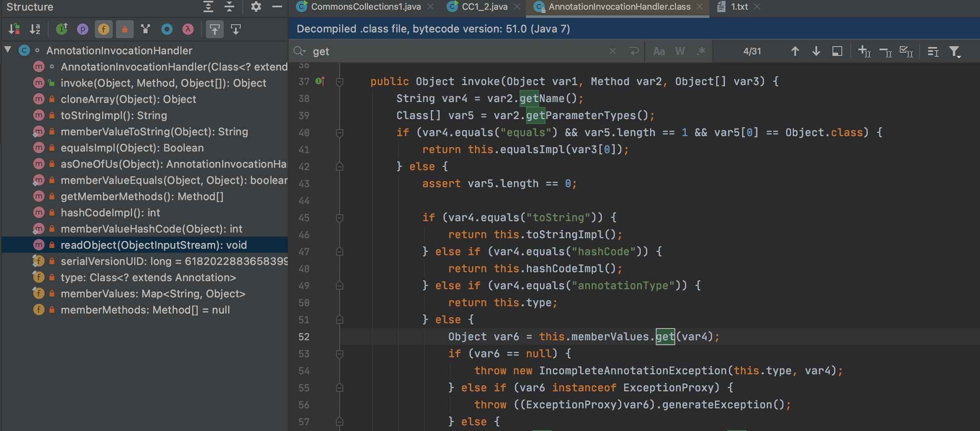980x431 pixels.
Task: Toggle blue circle filter icon in Structure toolbar
Action: (167, 29)
